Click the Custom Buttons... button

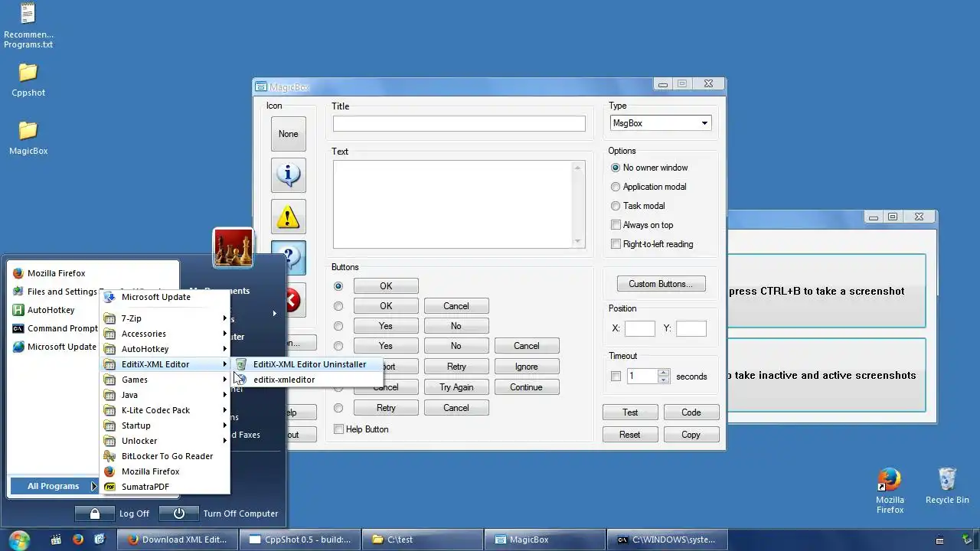tap(661, 284)
